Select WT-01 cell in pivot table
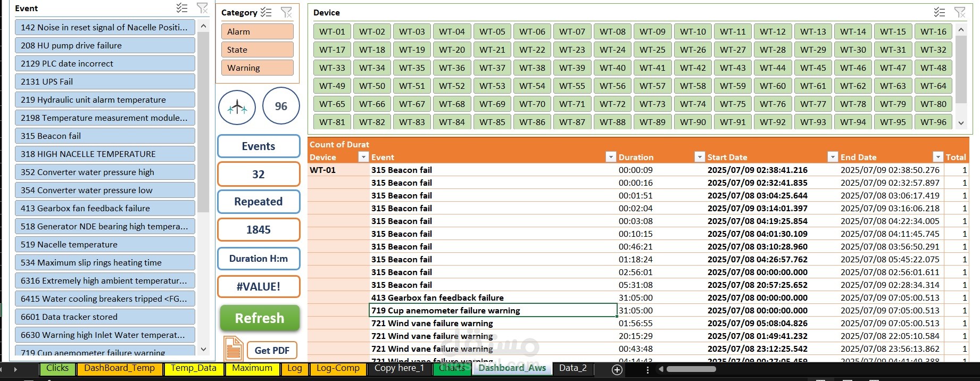 (338, 170)
